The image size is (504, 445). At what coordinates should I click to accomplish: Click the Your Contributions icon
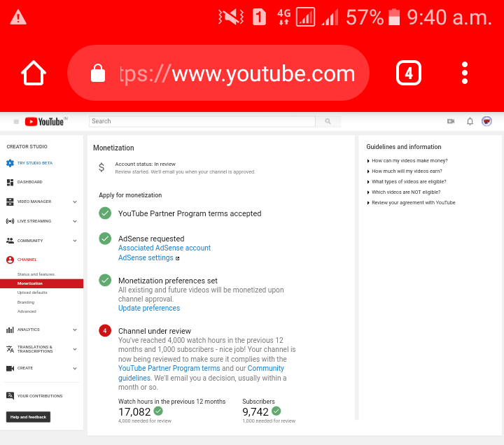[x=10, y=396]
